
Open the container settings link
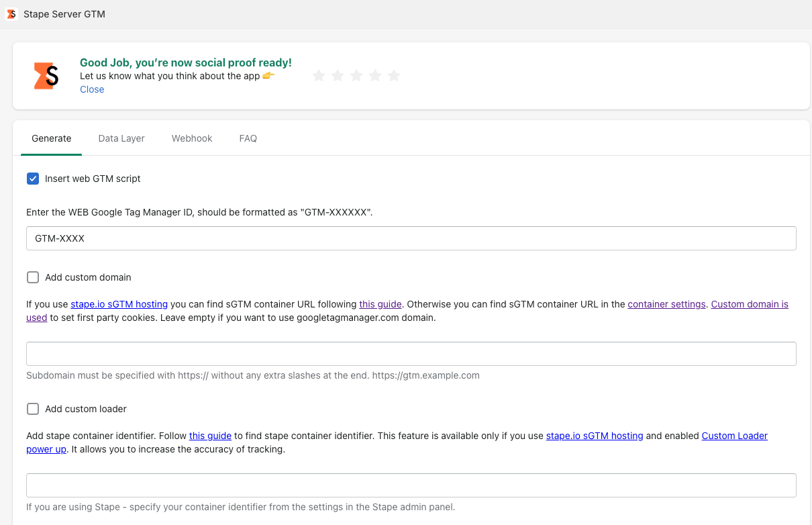point(666,304)
